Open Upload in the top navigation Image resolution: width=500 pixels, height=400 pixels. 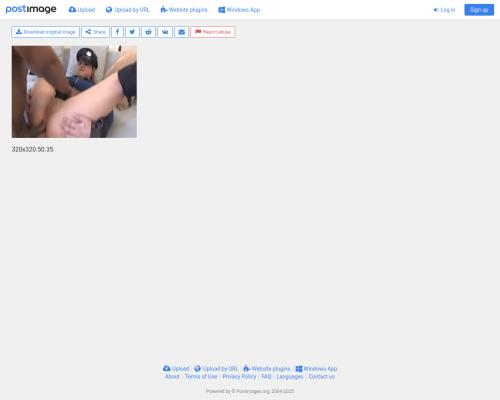tap(82, 10)
